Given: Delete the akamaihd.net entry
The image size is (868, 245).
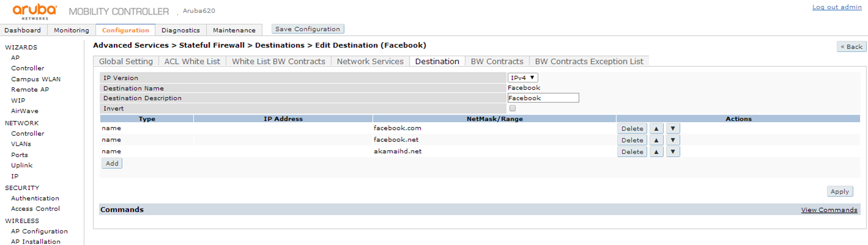Looking at the screenshot, I should [x=632, y=152].
